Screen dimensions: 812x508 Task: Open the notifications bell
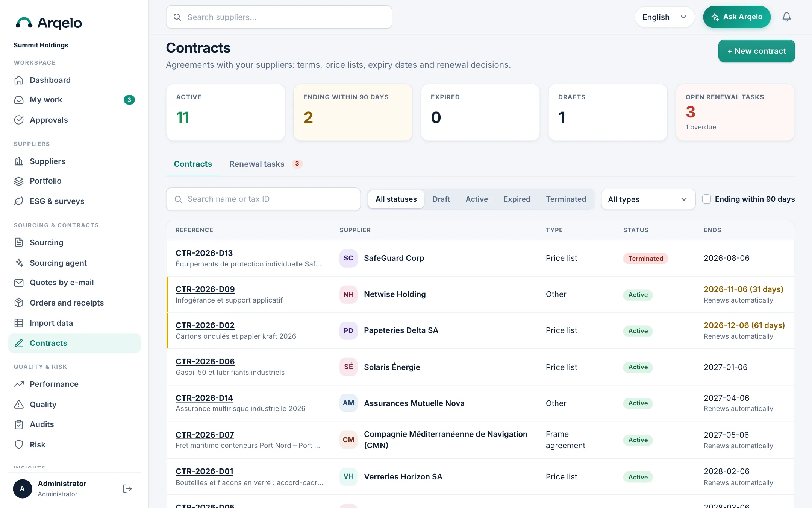(786, 17)
